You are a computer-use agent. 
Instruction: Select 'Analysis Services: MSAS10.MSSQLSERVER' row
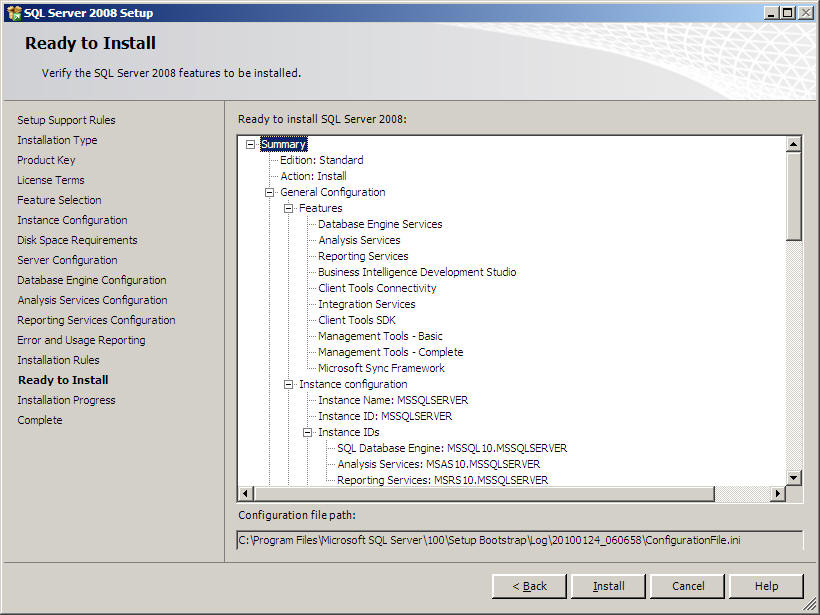(x=438, y=464)
